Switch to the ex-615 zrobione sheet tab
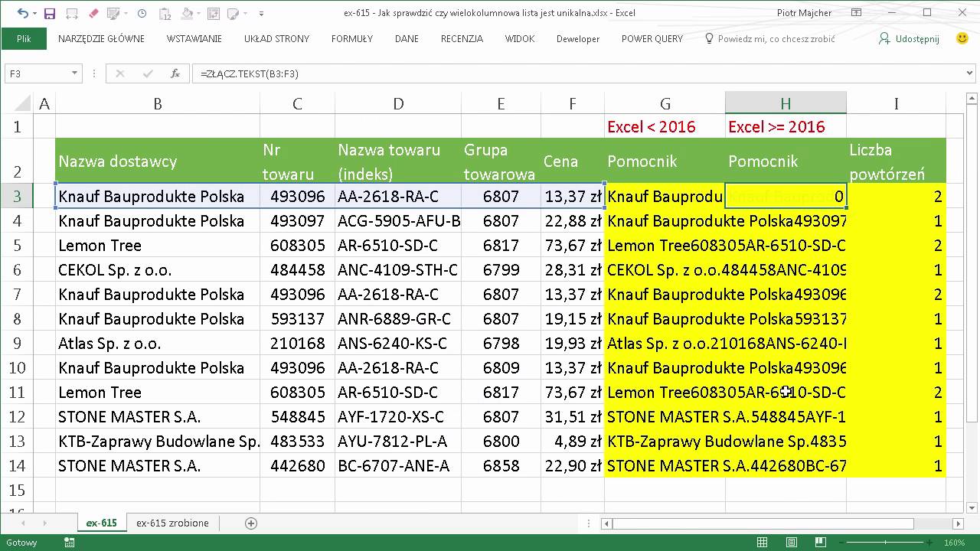 click(172, 523)
